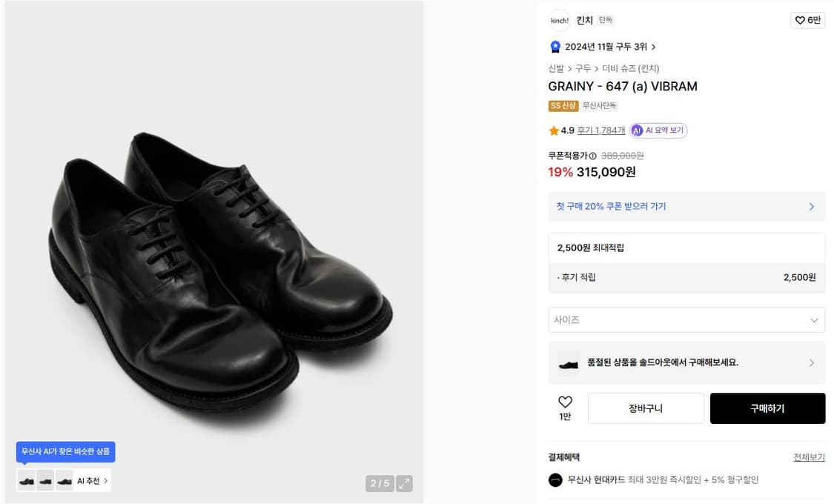
Task: View all payment benefits via 전체보기
Action: (809, 457)
